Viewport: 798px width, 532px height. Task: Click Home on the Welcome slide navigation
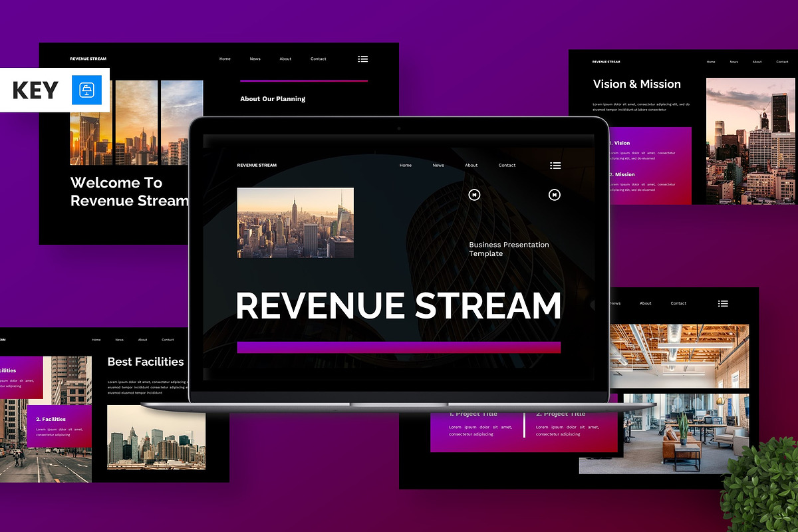point(225,59)
